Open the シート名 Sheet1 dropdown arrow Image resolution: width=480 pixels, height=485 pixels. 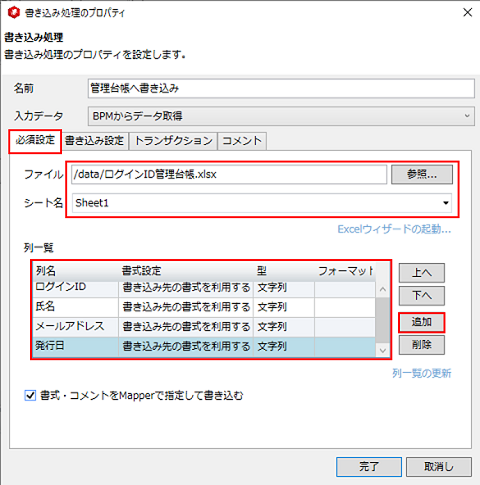446,203
